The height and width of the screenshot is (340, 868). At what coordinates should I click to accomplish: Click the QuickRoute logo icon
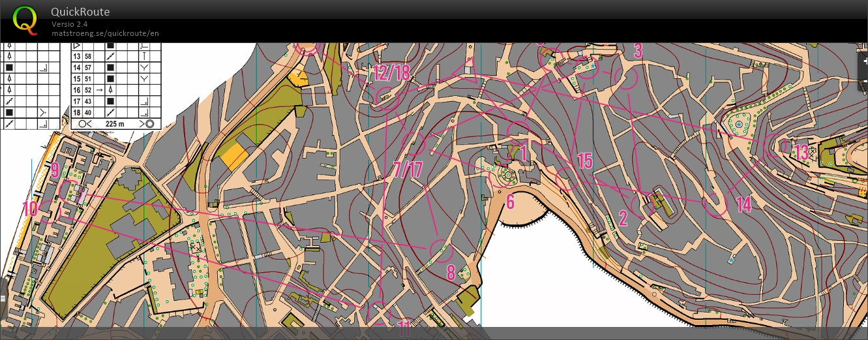tap(25, 20)
